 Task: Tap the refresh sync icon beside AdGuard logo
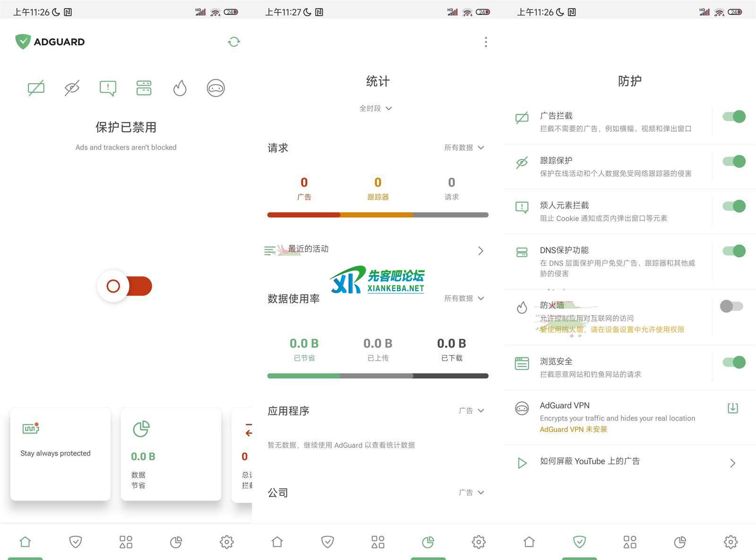[234, 42]
